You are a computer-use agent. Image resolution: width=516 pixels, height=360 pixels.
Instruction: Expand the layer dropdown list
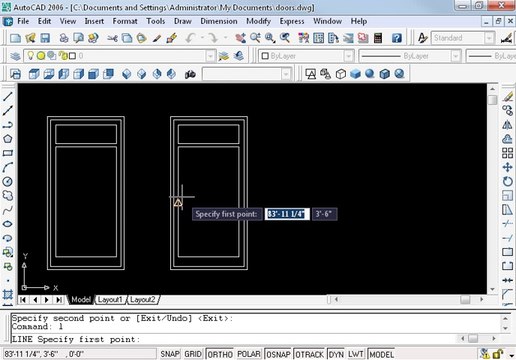pyautogui.click(x=210, y=56)
